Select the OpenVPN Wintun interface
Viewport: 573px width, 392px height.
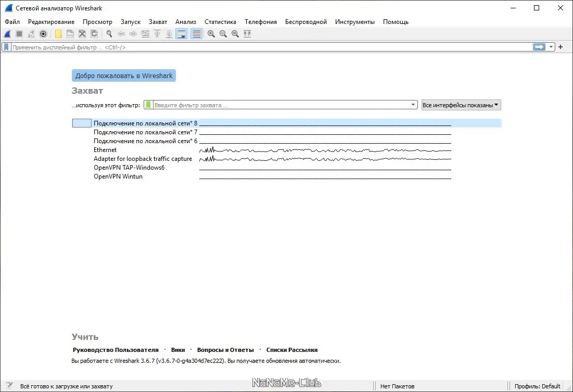coord(287,176)
